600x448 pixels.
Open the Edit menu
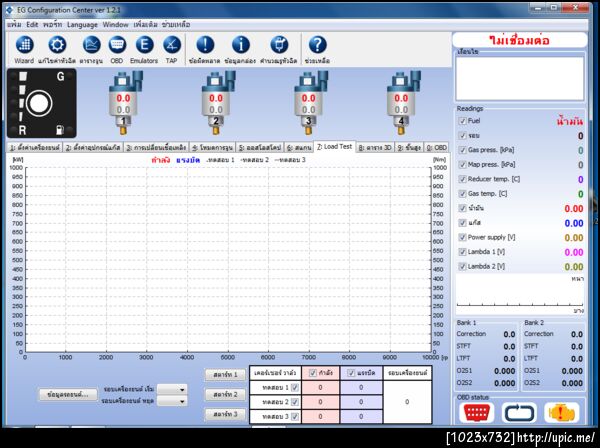[32, 24]
